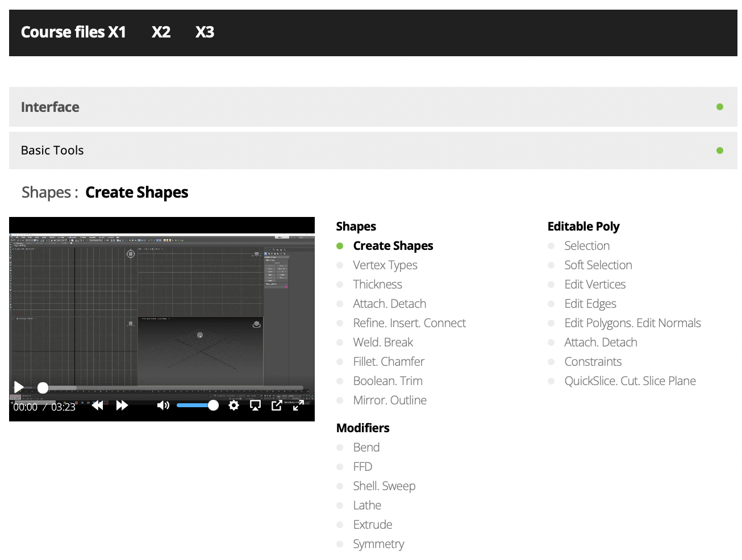Viewport: 742px width, 560px height.
Task: Click the green bullet next to Create Shapes
Action: pos(340,246)
